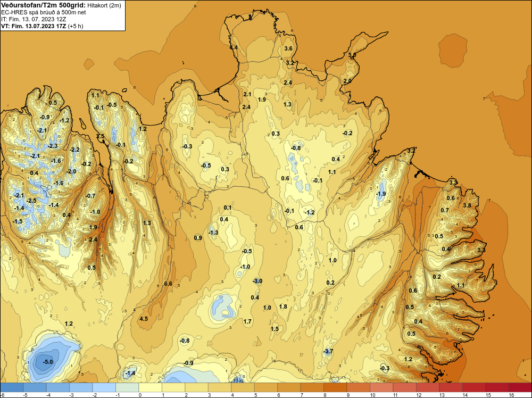Click the temperature value '-0.7'
The image size is (532, 398).
click(90, 196)
